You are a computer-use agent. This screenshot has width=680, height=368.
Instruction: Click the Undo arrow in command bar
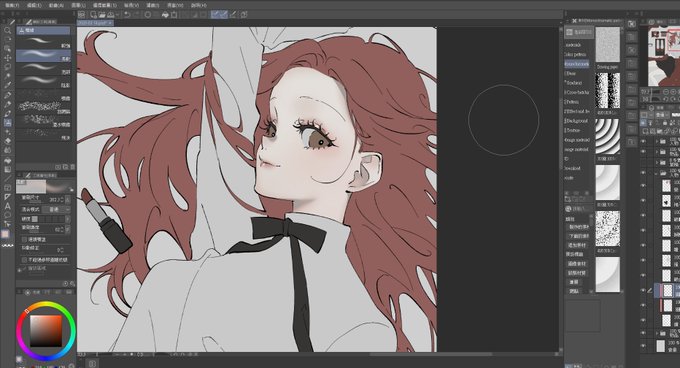(127, 15)
